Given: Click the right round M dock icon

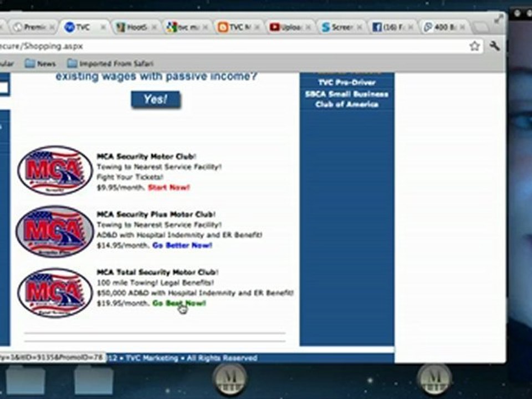Looking at the screenshot, I should (x=434, y=379).
